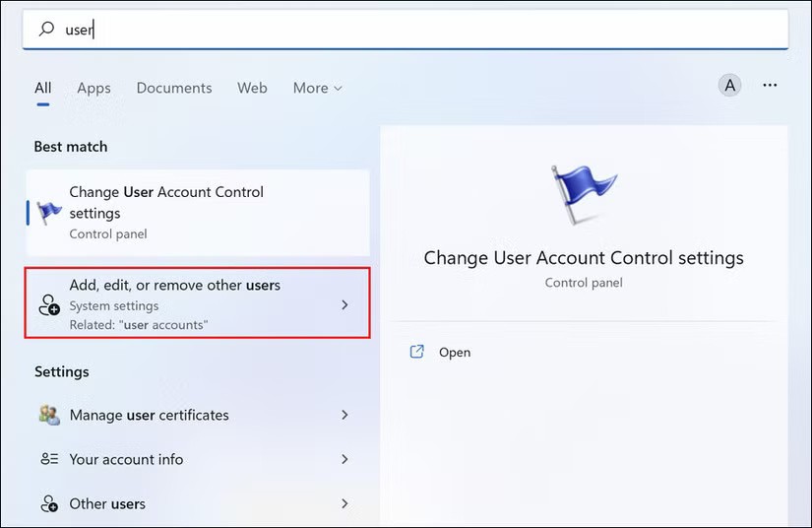Click the Your account info icon
Viewport: 812px width, 528px height.
coord(49,459)
